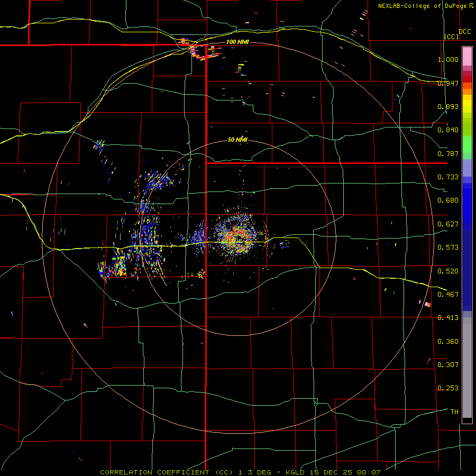Select the 1.000 legend value

point(448,59)
